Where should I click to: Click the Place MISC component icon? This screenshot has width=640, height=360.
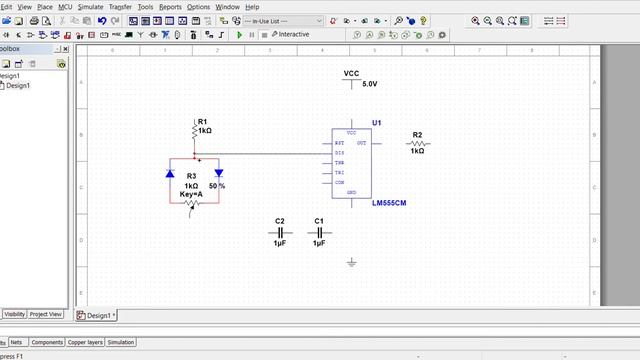coord(116,35)
